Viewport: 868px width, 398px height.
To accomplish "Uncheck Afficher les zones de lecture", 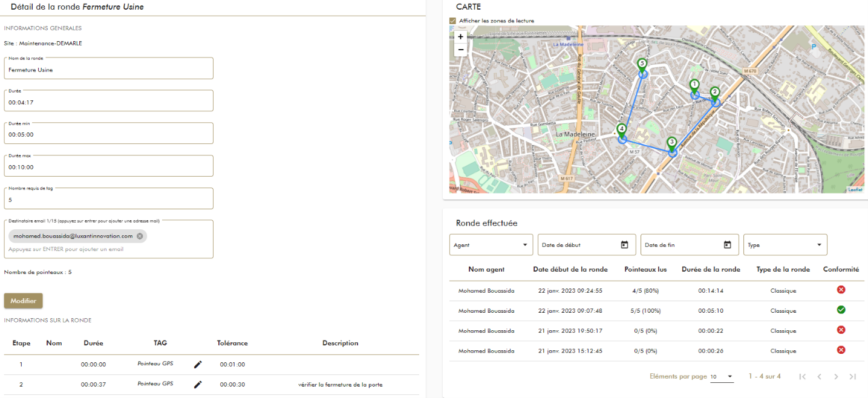I will pos(452,21).
